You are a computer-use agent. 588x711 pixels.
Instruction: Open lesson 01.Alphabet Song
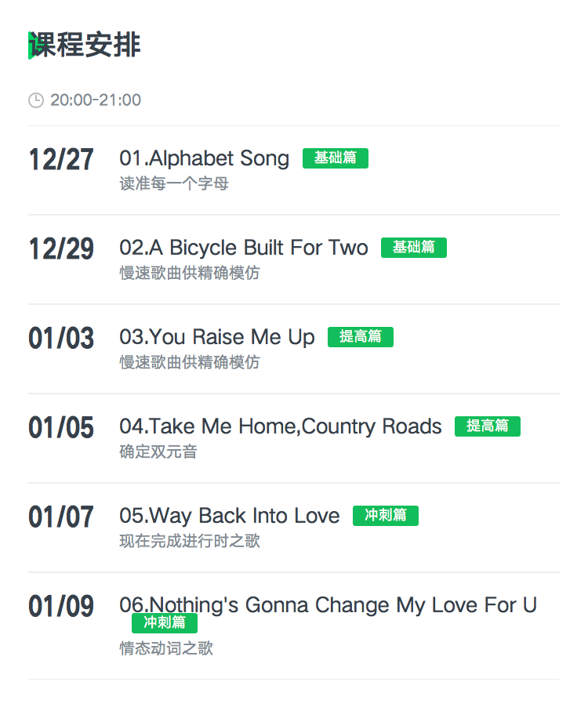204,158
